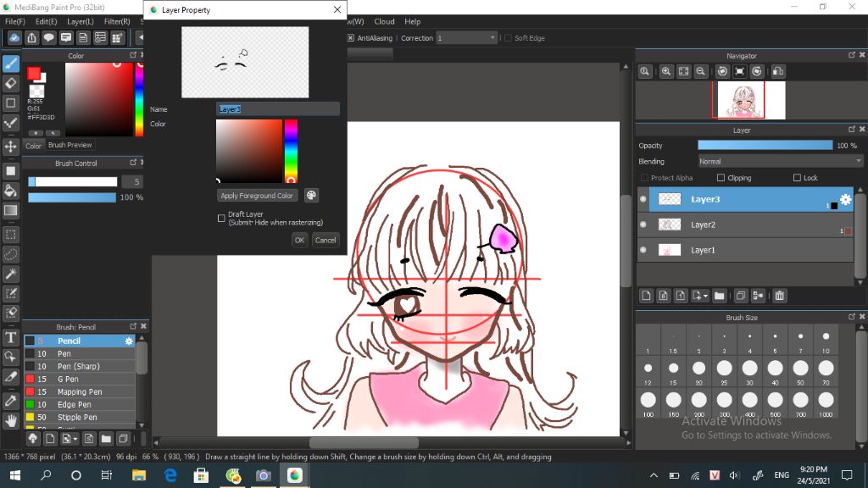Click hue strip in Layer Property dialog
Screen dimensions: 868x488
point(292,151)
